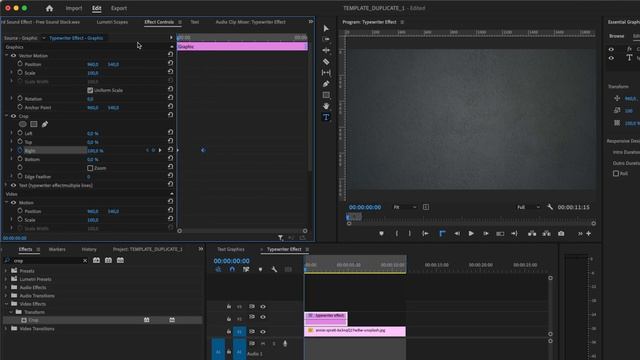The image size is (640, 360).
Task: Open timeline display settings wrench
Action: tap(274, 269)
